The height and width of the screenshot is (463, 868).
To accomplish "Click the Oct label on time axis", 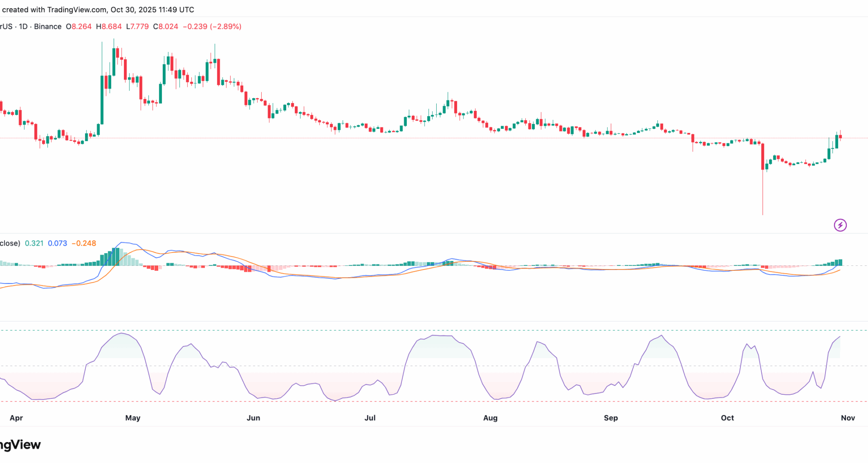I will (x=727, y=418).
